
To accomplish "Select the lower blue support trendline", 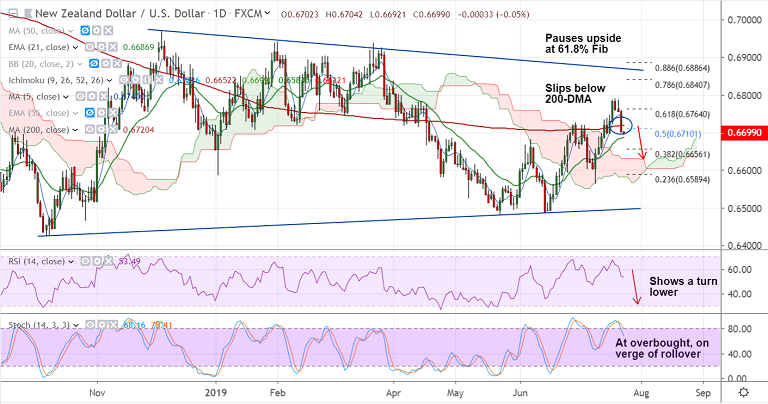I will pyautogui.click(x=339, y=222).
